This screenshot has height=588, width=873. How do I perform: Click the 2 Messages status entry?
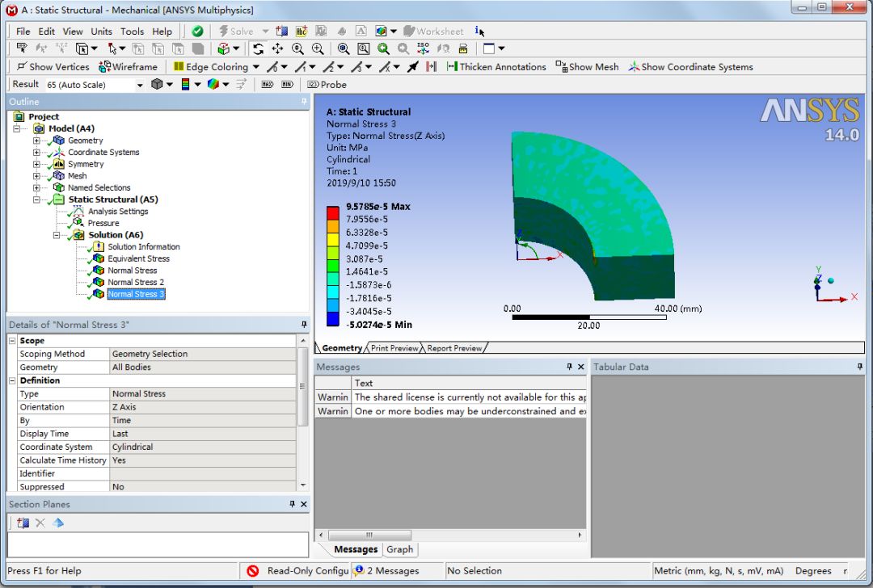point(386,571)
